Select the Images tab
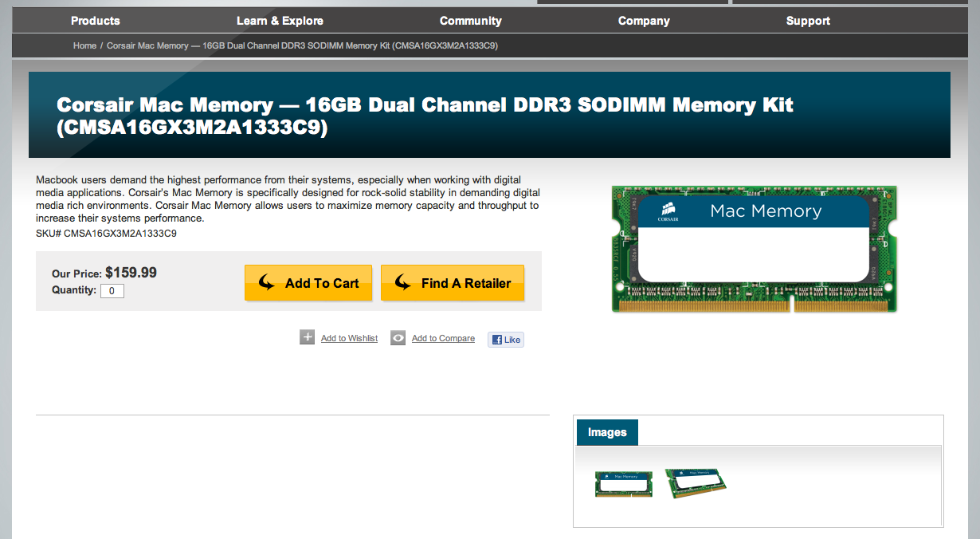The image size is (980, 539). 607,432
